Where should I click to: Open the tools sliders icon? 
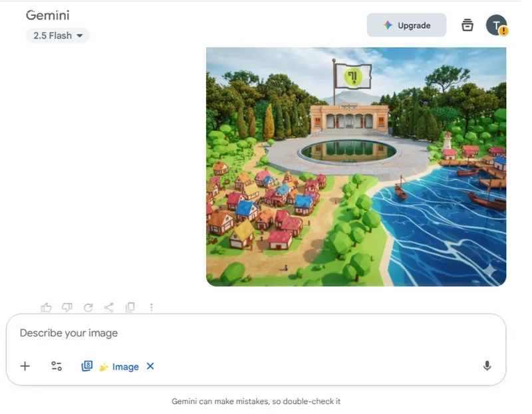(57, 366)
